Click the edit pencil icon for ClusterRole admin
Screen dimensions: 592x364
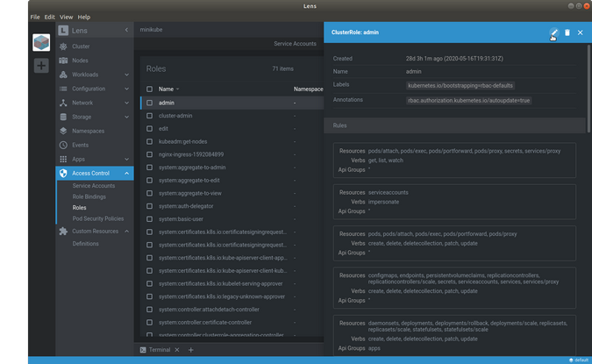click(553, 32)
